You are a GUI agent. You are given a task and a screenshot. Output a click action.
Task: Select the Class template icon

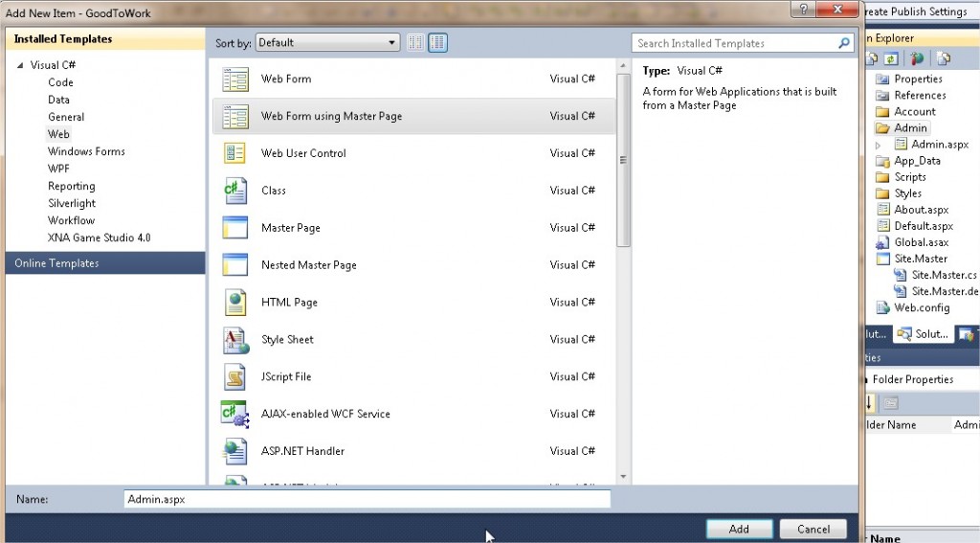235,191
